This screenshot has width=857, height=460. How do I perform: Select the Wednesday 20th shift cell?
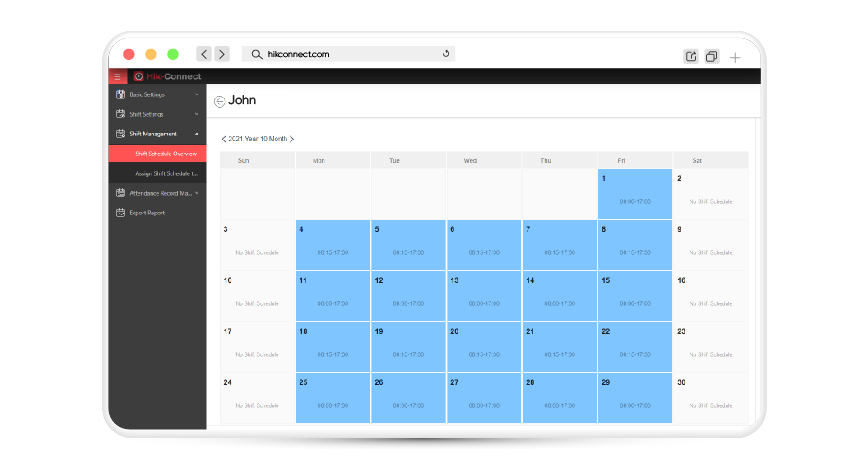pyautogui.click(x=483, y=346)
